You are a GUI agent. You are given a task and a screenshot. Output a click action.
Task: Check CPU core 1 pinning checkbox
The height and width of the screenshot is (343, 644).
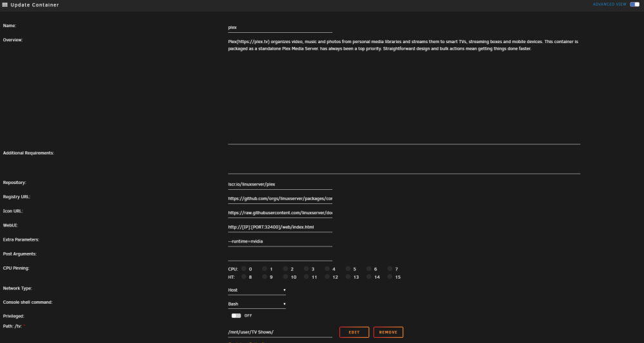click(x=265, y=269)
